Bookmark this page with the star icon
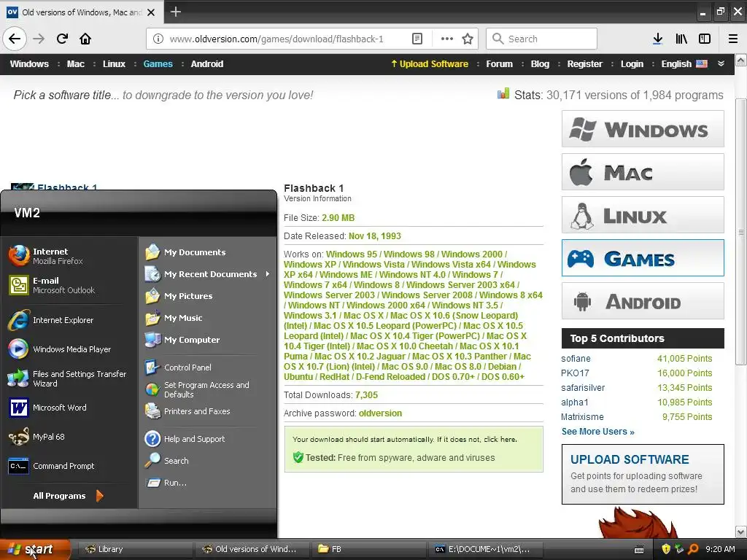The image size is (747, 560). tap(468, 39)
